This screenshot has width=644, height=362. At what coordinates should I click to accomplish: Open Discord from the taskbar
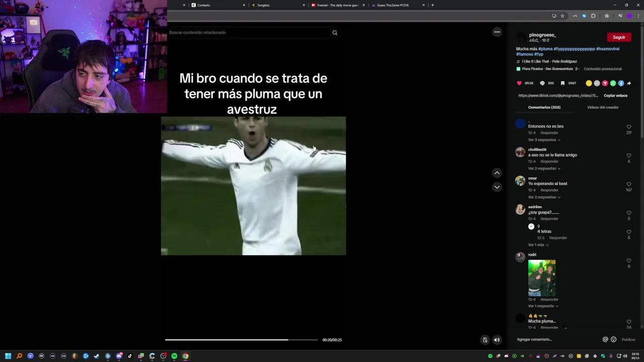tap(119, 356)
